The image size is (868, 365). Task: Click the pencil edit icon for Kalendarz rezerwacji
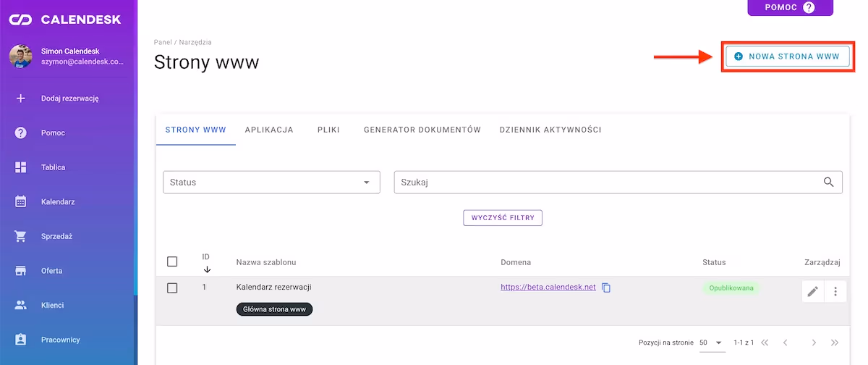click(813, 291)
